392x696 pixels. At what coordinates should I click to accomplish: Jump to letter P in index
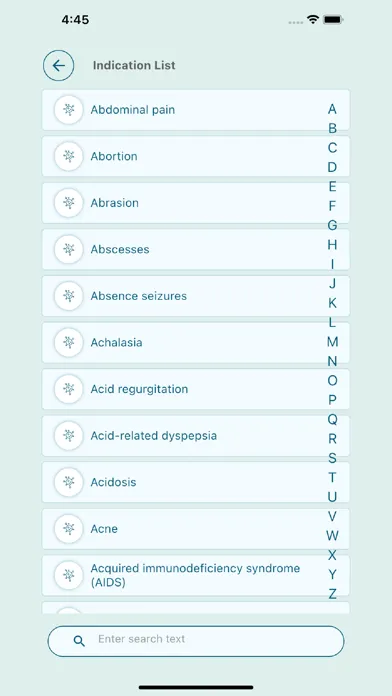(x=333, y=400)
